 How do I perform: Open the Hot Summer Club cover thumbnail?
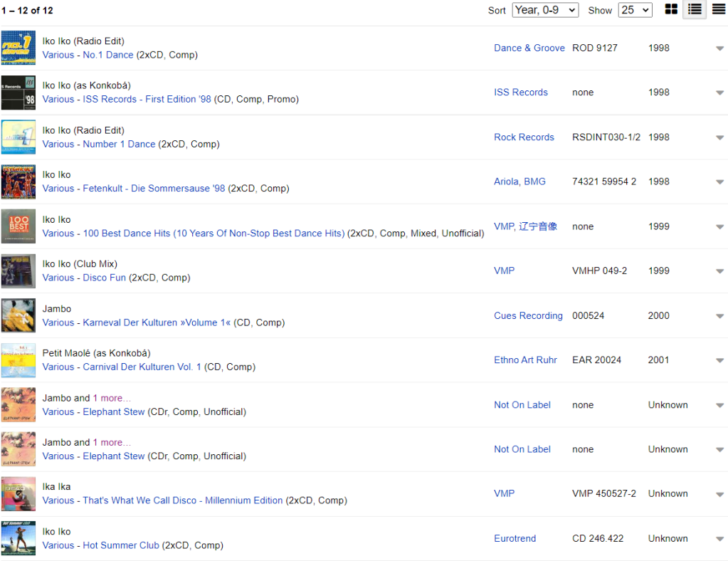click(x=19, y=538)
